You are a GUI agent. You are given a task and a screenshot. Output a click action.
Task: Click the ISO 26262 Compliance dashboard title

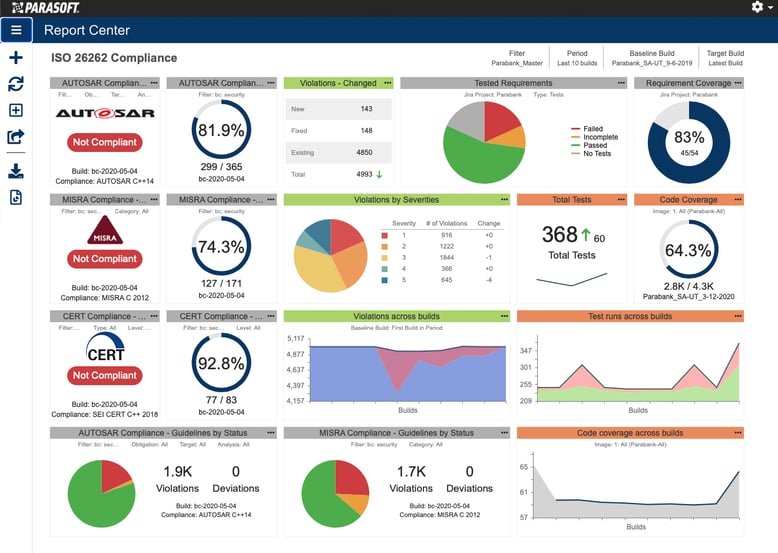(x=114, y=58)
